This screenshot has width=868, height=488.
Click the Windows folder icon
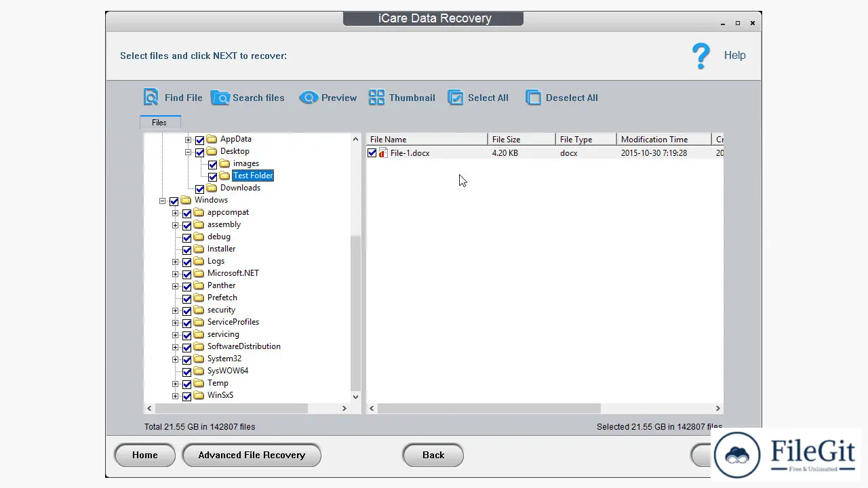[x=186, y=200]
